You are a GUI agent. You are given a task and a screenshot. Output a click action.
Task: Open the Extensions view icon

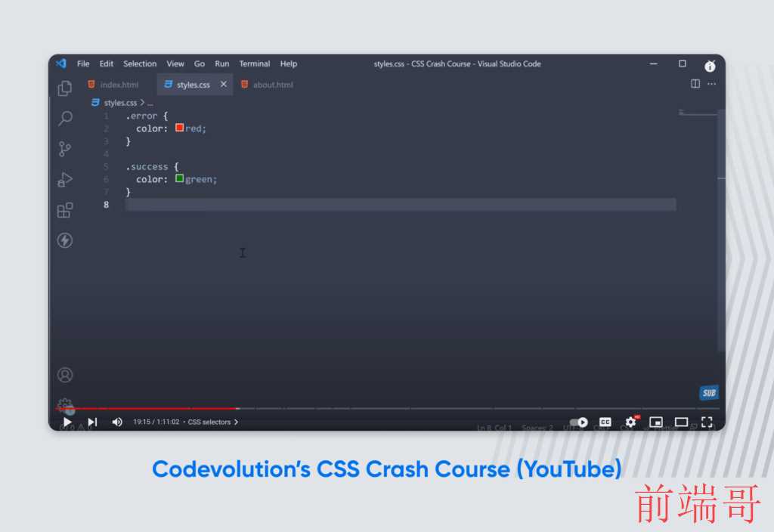(x=65, y=210)
